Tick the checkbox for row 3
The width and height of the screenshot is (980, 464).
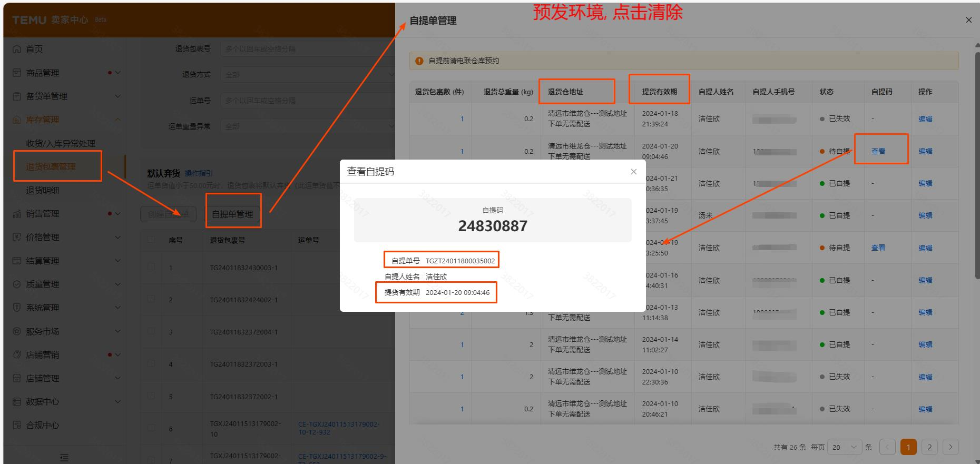[151, 331]
